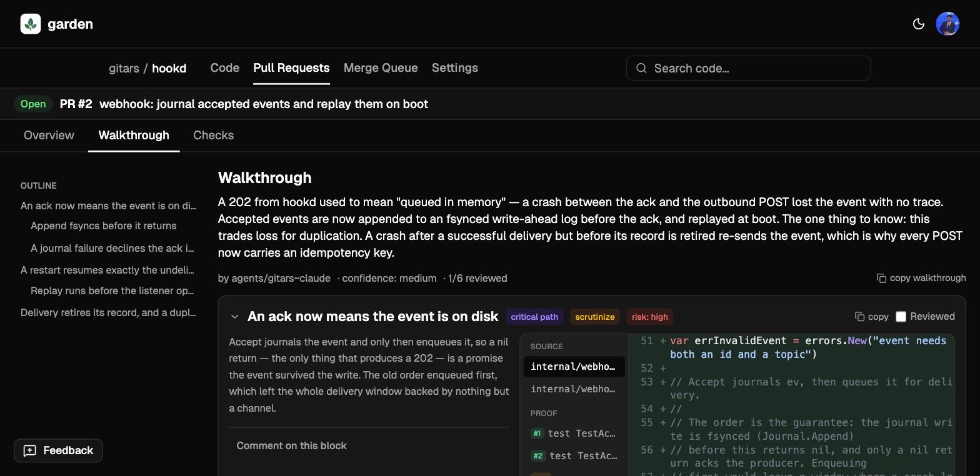The image size is (980, 476).
Task: Switch to the Code tab
Action: (225, 67)
